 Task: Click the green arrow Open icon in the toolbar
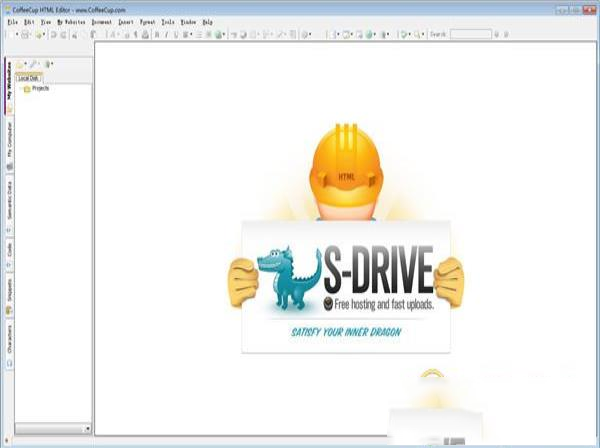(38, 35)
